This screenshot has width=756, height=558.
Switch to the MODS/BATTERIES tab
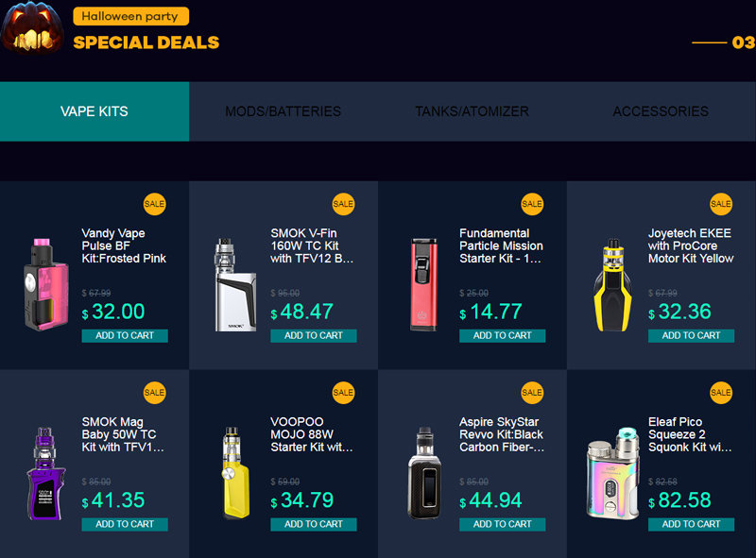[283, 111]
